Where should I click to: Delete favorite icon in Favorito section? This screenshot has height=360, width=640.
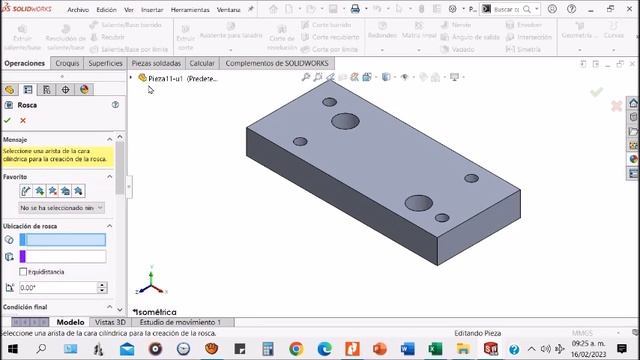[x=53, y=191]
